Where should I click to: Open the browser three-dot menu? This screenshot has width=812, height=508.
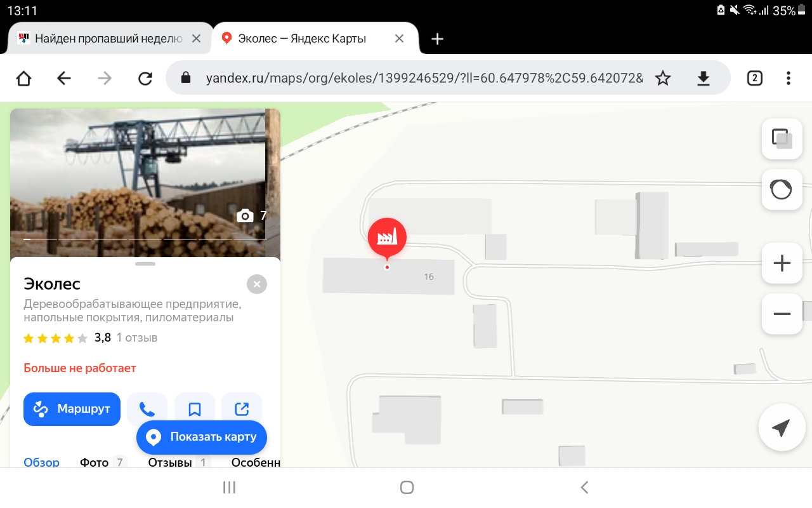pos(789,78)
